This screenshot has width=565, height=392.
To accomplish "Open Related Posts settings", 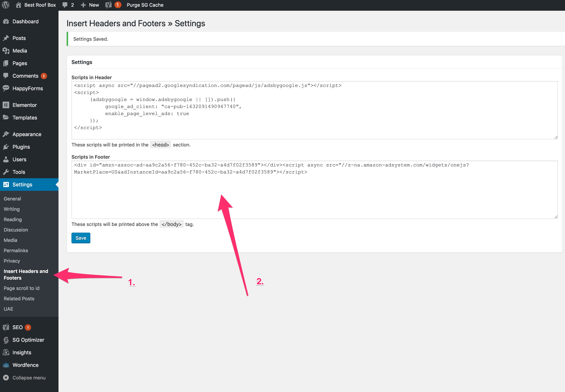I will coord(19,298).
